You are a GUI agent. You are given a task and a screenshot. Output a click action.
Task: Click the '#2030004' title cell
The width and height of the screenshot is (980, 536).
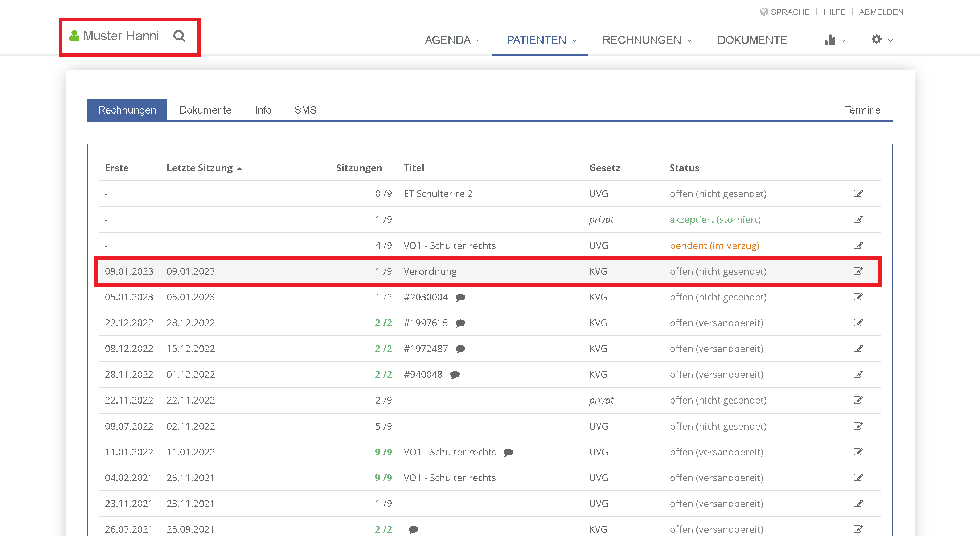click(426, 297)
